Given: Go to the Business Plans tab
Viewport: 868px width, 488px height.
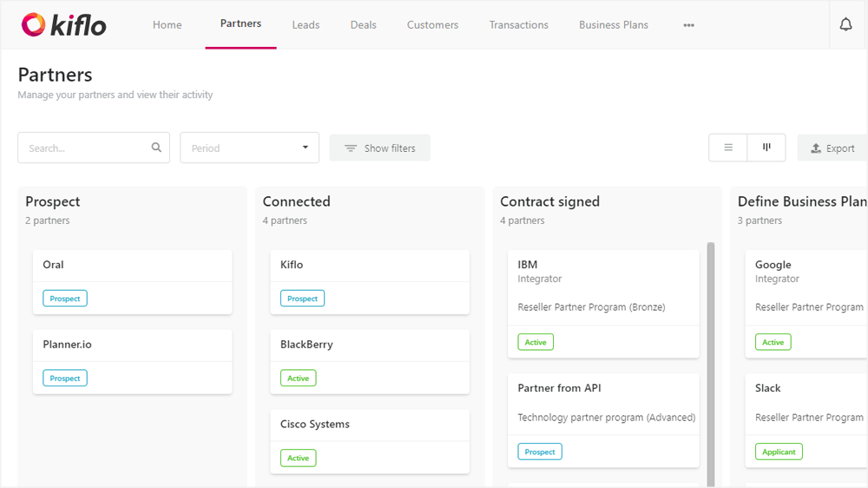Looking at the screenshot, I should [x=614, y=25].
